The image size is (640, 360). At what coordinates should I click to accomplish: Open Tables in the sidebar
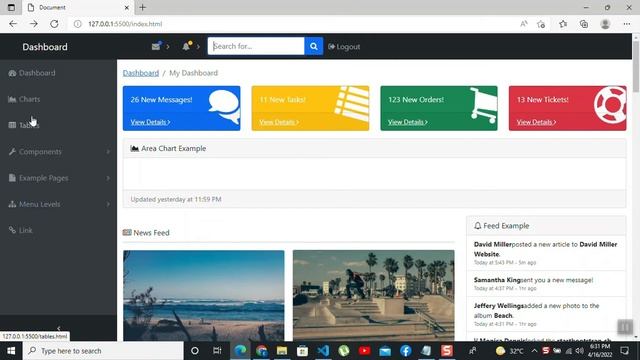pos(24,125)
